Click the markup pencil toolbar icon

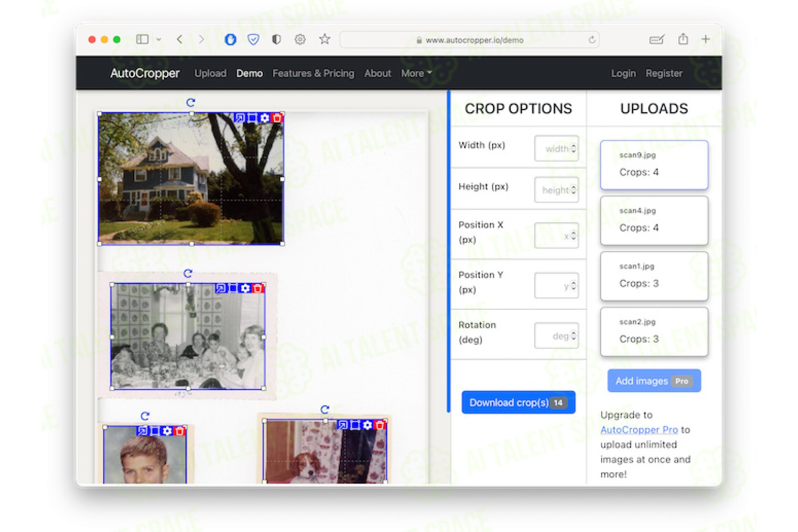coord(657,39)
